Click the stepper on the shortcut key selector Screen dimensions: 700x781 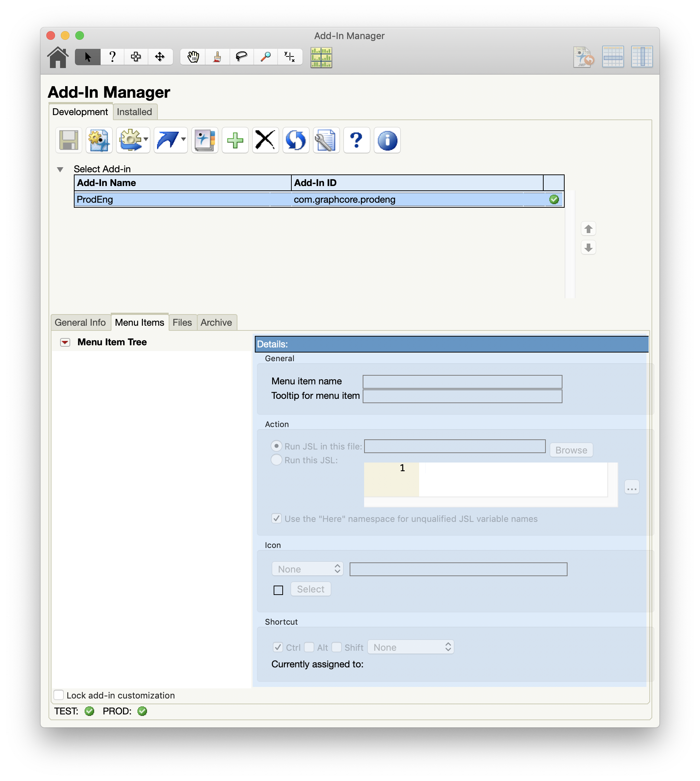click(447, 647)
